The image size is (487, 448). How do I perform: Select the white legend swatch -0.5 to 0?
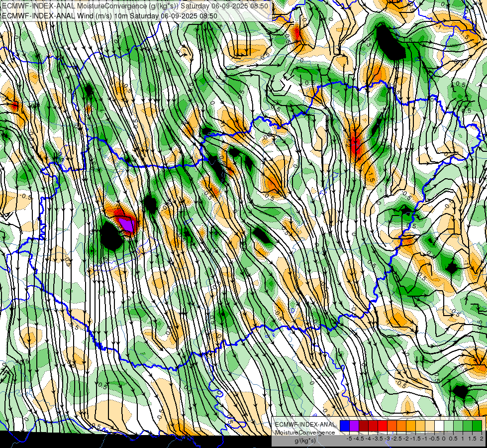point(439,426)
